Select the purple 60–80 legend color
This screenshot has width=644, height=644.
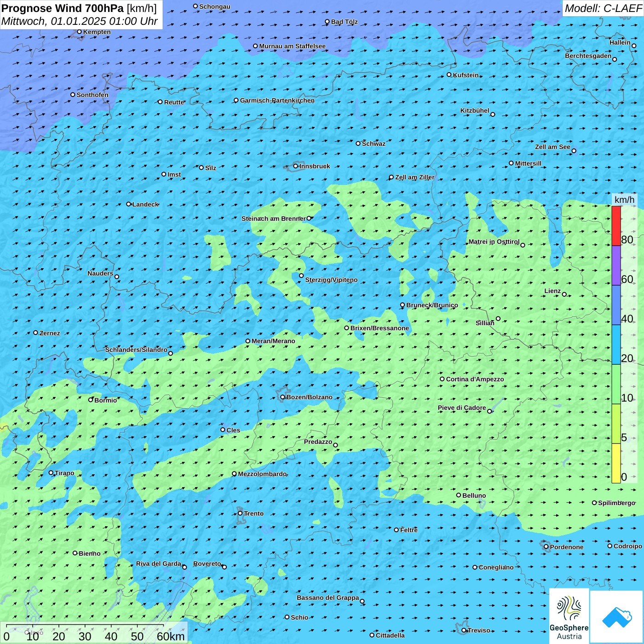click(616, 265)
